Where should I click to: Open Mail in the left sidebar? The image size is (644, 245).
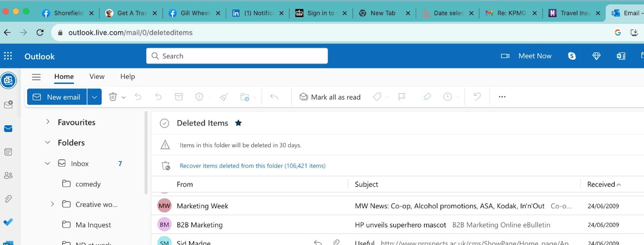[8, 129]
